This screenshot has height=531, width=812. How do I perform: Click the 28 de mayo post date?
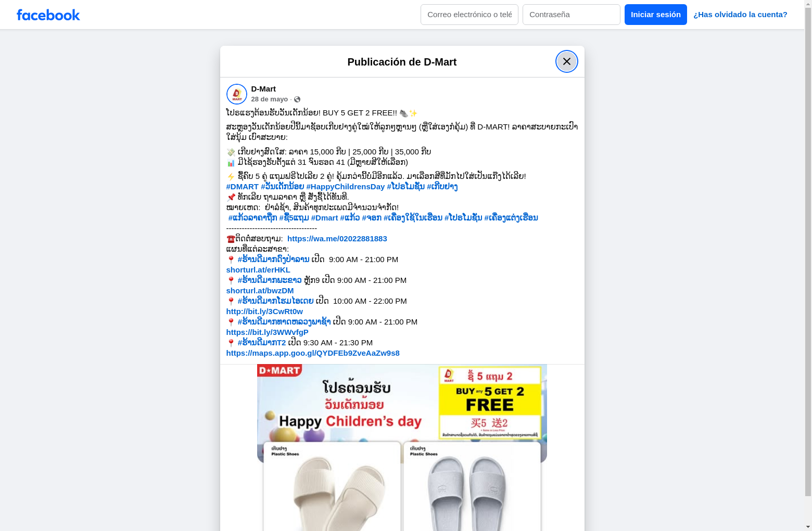[270, 99]
